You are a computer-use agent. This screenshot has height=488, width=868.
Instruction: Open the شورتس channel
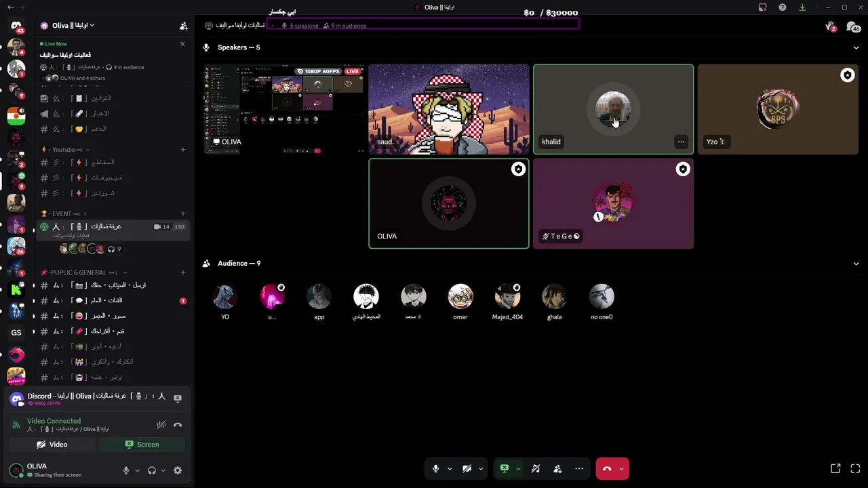click(112, 193)
